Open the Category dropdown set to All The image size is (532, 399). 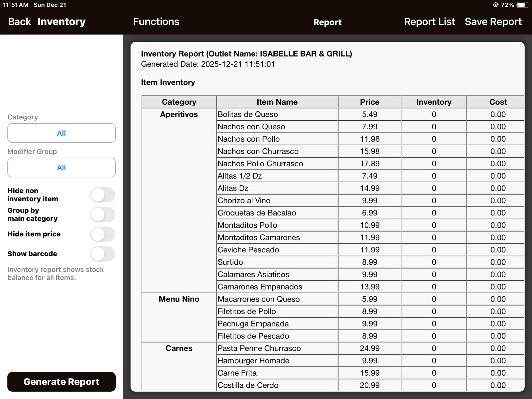tap(62, 133)
